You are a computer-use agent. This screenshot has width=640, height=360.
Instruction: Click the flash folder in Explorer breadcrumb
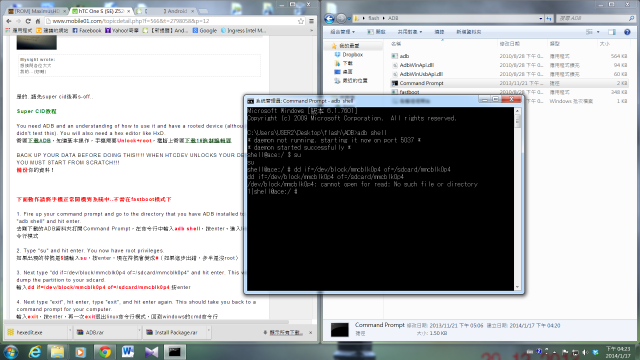pyautogui.click(x=373, y=18)
